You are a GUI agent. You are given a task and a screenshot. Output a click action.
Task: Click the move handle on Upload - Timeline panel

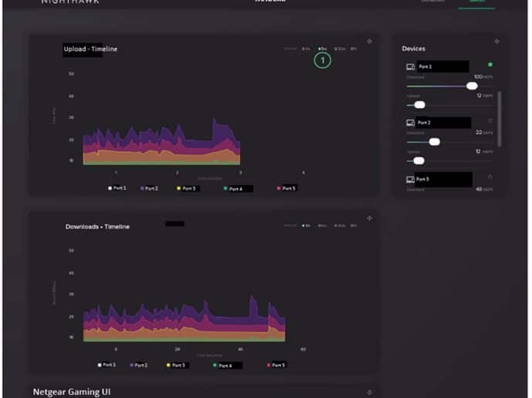click(x=370, y=42)
